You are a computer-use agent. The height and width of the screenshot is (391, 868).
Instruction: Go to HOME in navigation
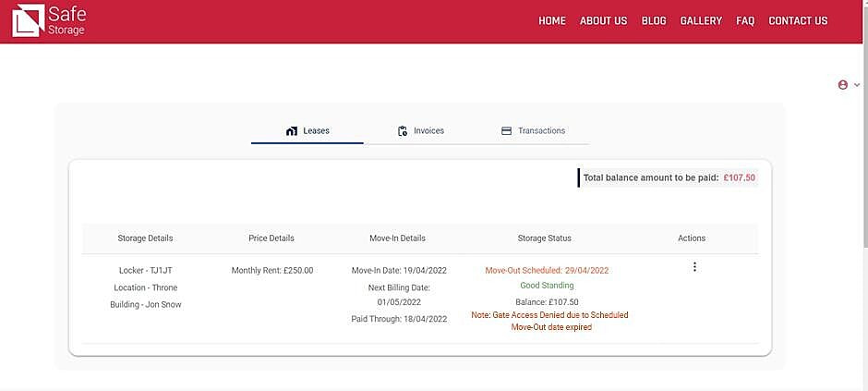552,21
